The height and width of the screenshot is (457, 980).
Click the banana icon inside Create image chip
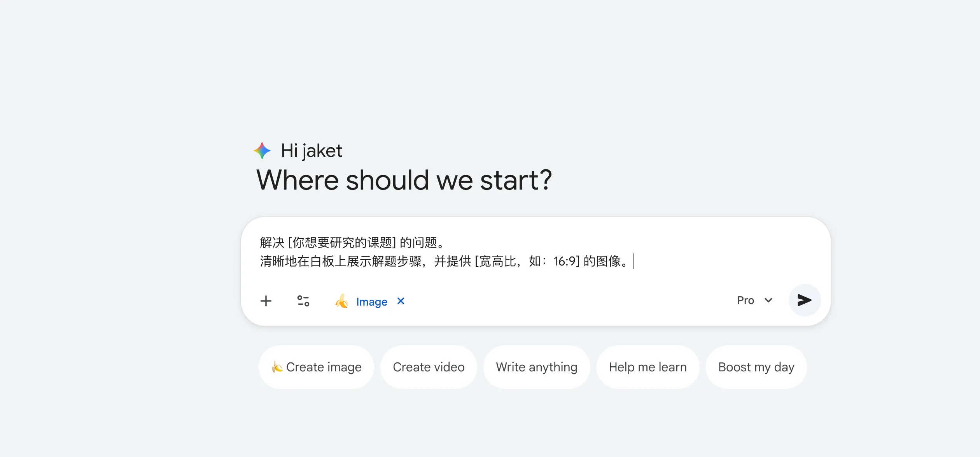click(278, 366)
